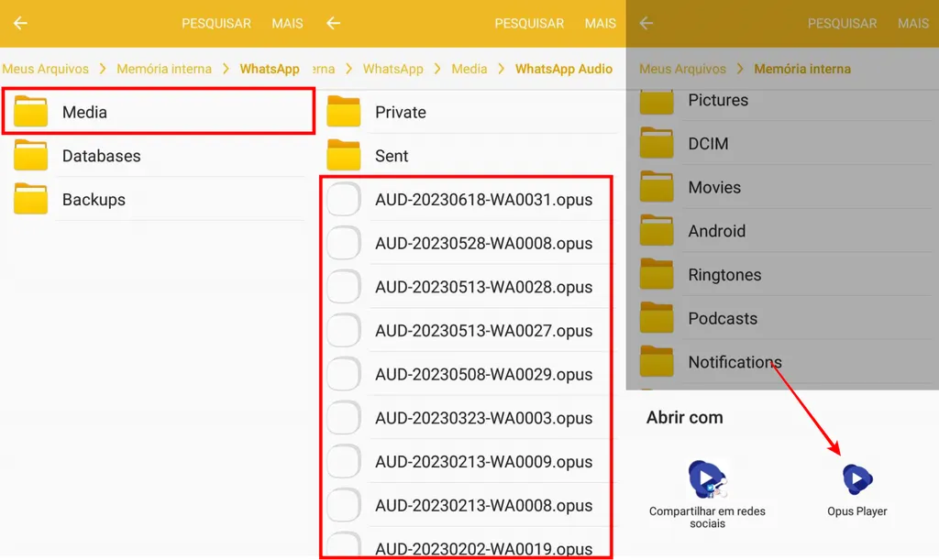Open file name AUD-20230528-WA0008.opus
Viewport: 939px width, 560px height.
pyautogui.click(x=484, y=243)
